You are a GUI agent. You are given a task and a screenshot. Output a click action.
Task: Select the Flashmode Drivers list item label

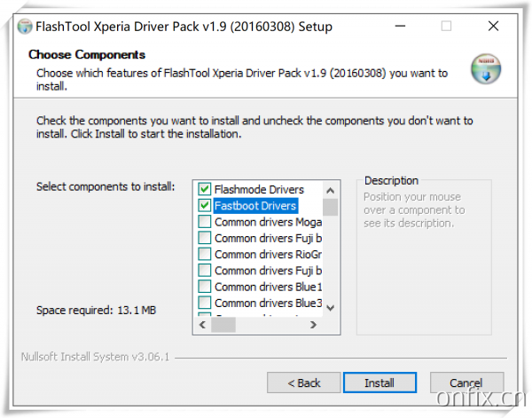pos(259,190)
